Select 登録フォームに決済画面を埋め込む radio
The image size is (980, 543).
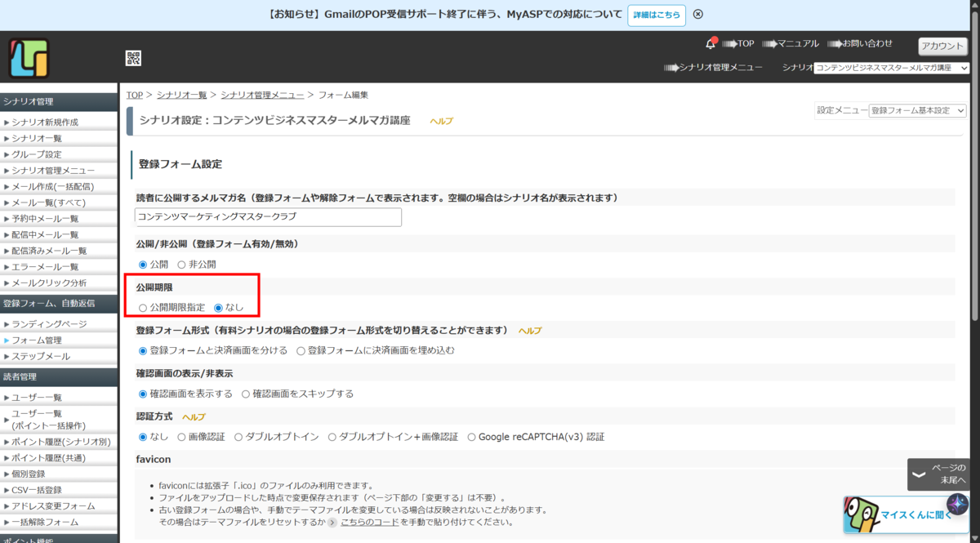301,350
